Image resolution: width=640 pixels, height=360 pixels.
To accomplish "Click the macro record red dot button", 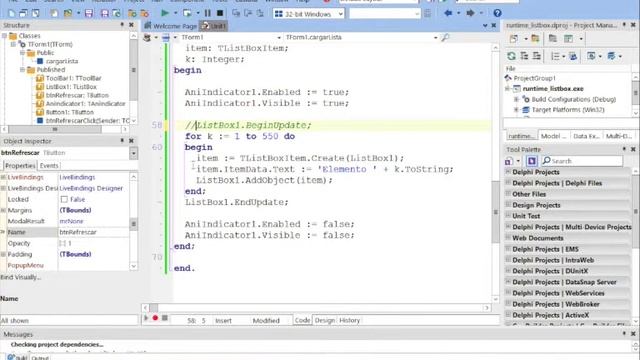I will pyautogui.click(x=155, y=318).
